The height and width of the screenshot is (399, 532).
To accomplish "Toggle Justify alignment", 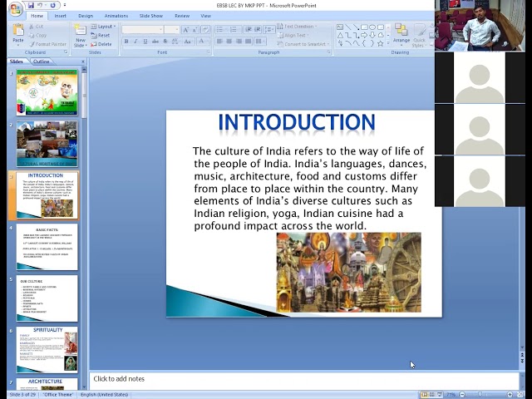I will [x=249, y=42].
